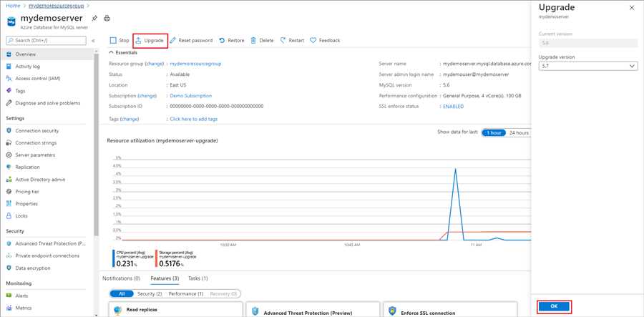Click the ENABLED SSL status link

click(454, 107)
